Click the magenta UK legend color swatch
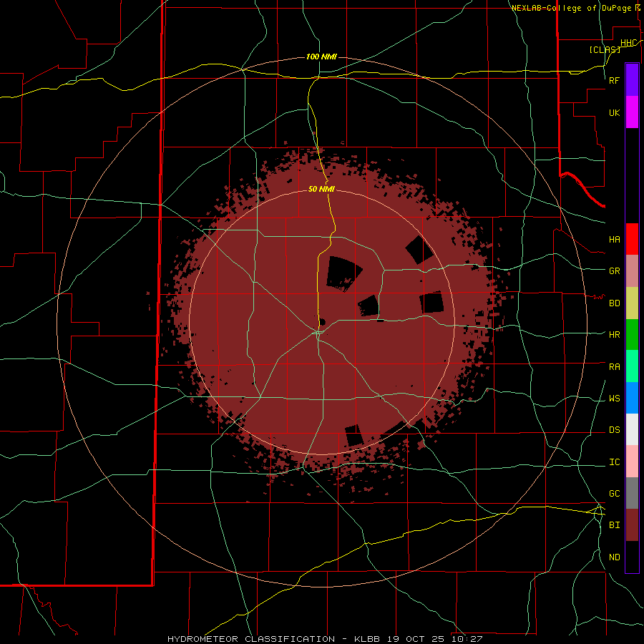The width and height of the screenshot is (644, 644). (x=632, y=112)
